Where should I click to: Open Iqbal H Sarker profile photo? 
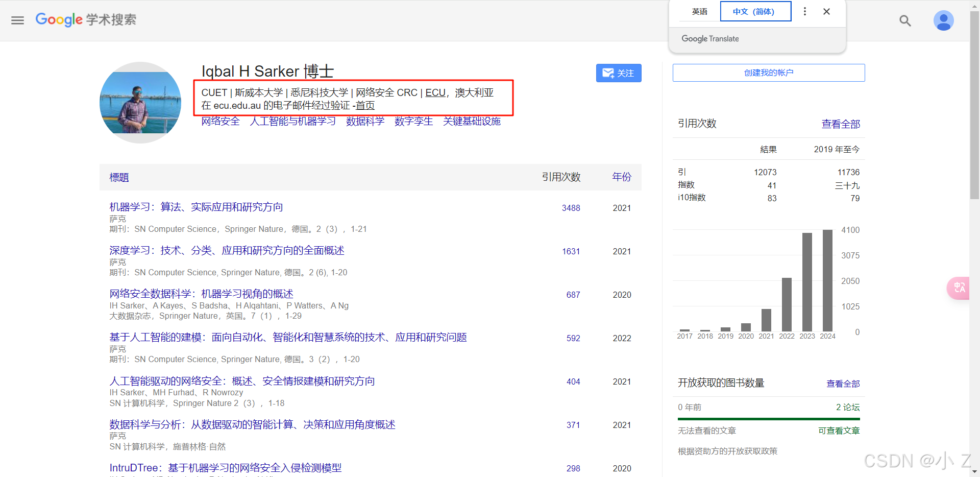(x=140, y=103)
